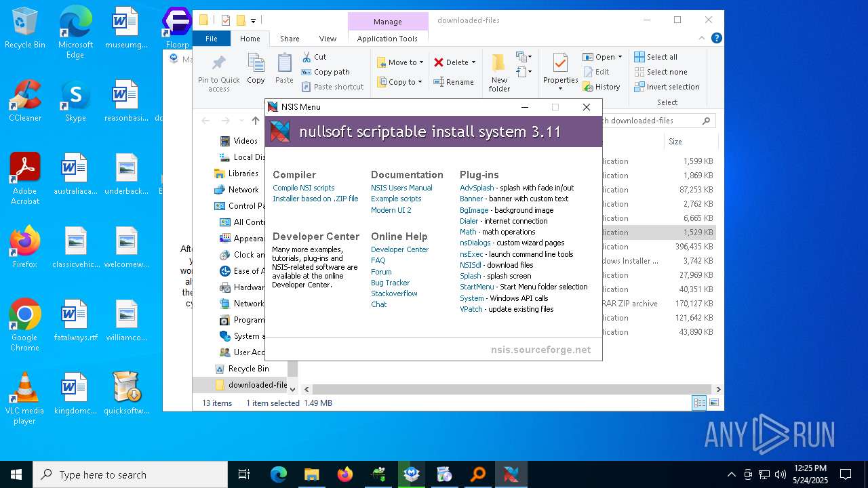Screen dimensions: 868x488
Task: Click Rename in Explorer ribbon
Action: pyautogui.click(x=454, y=82)
